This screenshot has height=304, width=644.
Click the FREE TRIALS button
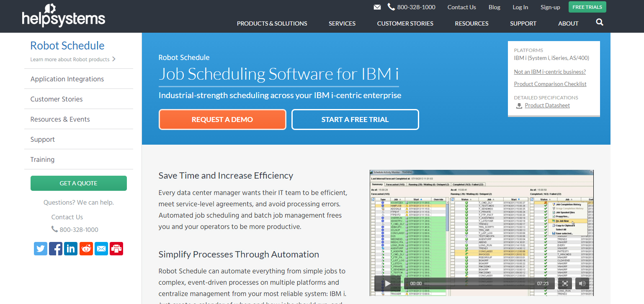(x=587, y=7)
